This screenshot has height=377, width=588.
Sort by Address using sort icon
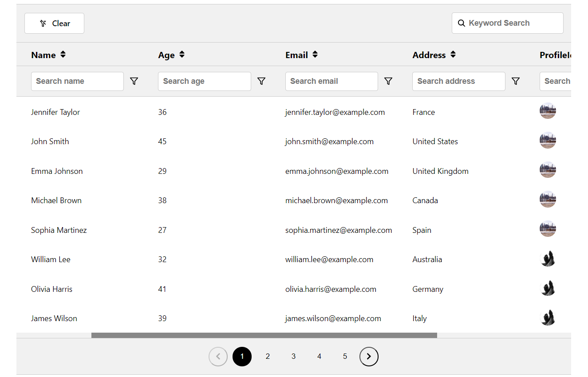click(x=453, y=55)
